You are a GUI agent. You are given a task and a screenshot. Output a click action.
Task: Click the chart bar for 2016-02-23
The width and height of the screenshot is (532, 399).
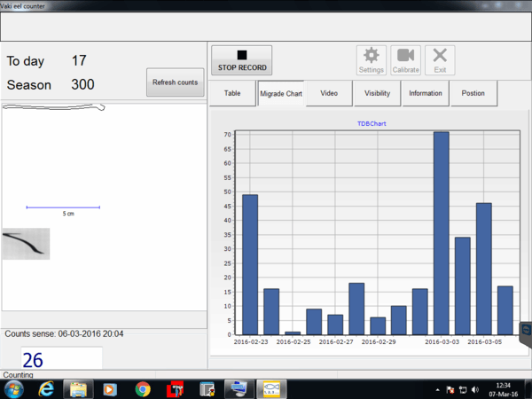click(250, 264)
